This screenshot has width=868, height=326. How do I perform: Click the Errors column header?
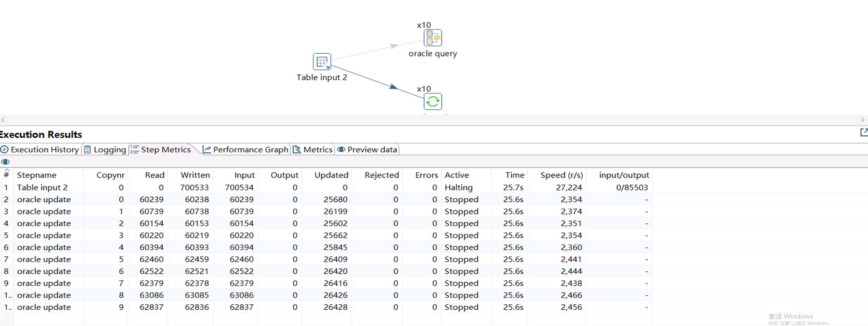tap(426, 175)
